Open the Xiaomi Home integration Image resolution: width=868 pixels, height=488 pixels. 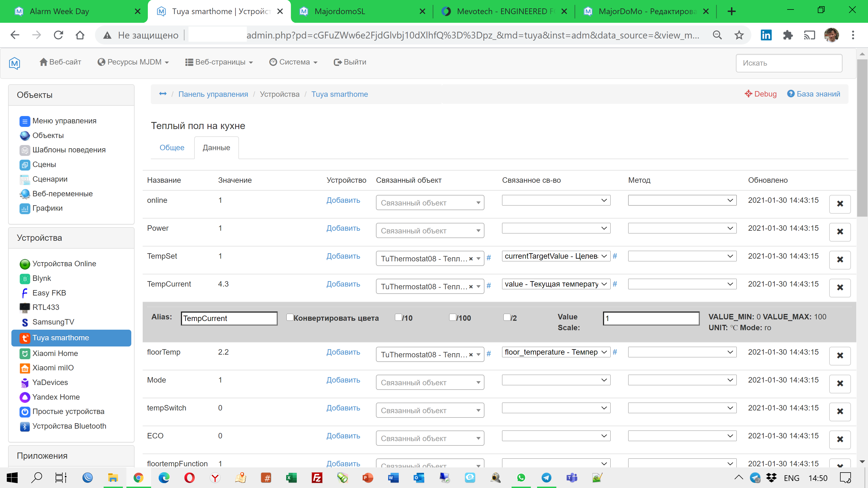(x=55, y=353)
